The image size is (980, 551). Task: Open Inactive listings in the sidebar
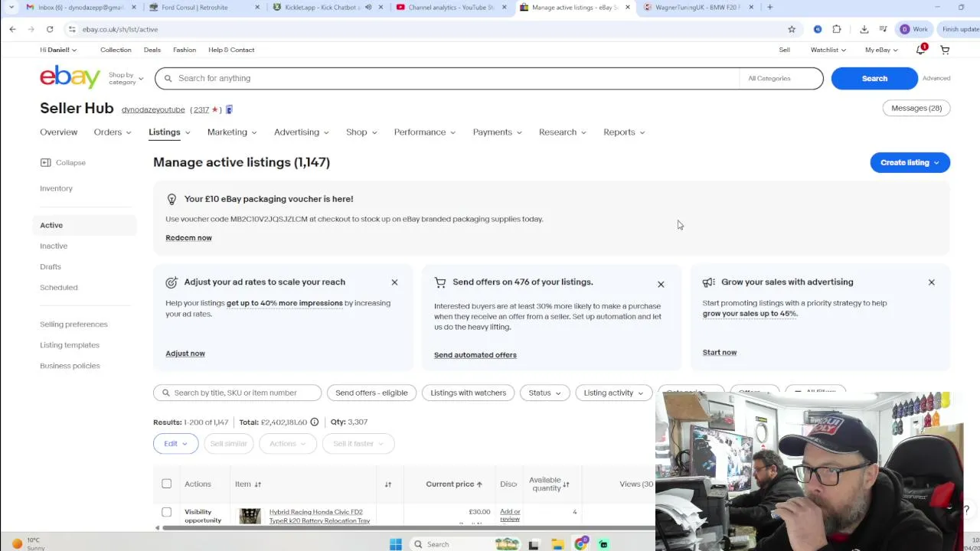(54, 246)
